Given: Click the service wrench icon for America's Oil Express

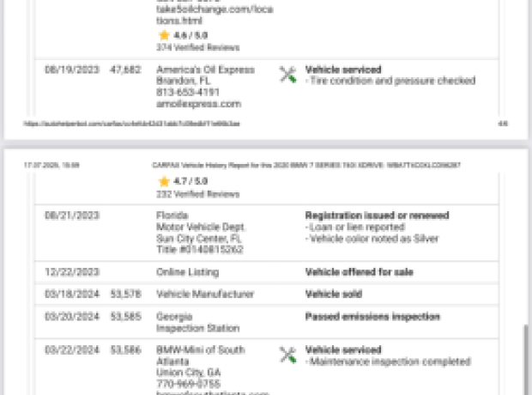Looking at the screenshot, I should click(287, 75).
